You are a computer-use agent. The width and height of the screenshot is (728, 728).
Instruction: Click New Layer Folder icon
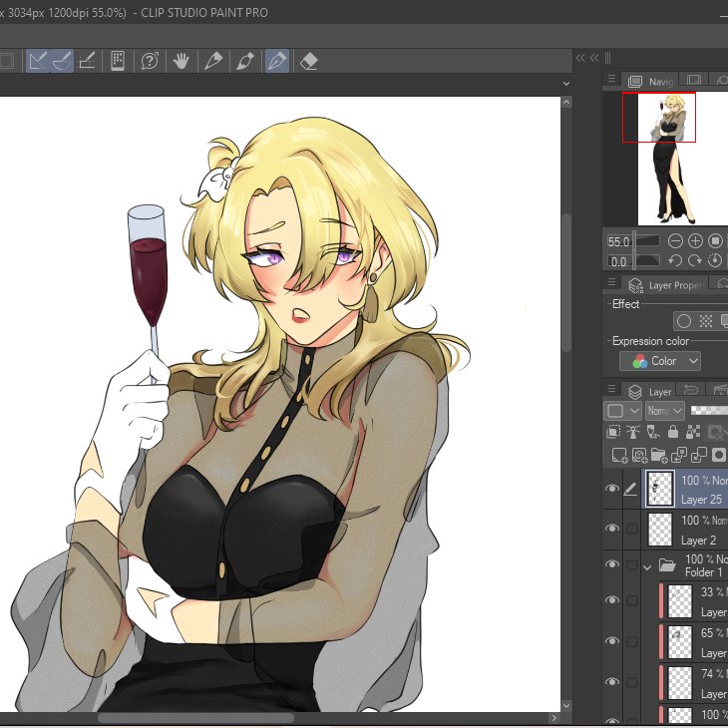pyautogui.click(x=659, y=455)
